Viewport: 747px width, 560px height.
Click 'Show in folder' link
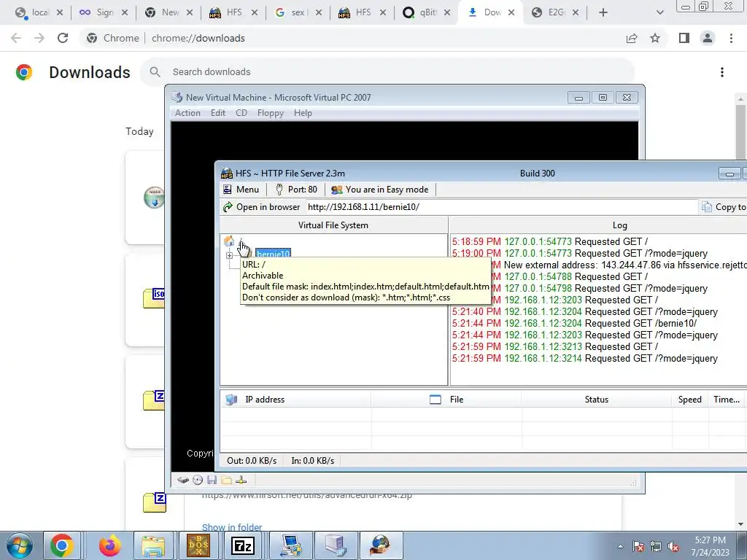click(x=232, y=527)
